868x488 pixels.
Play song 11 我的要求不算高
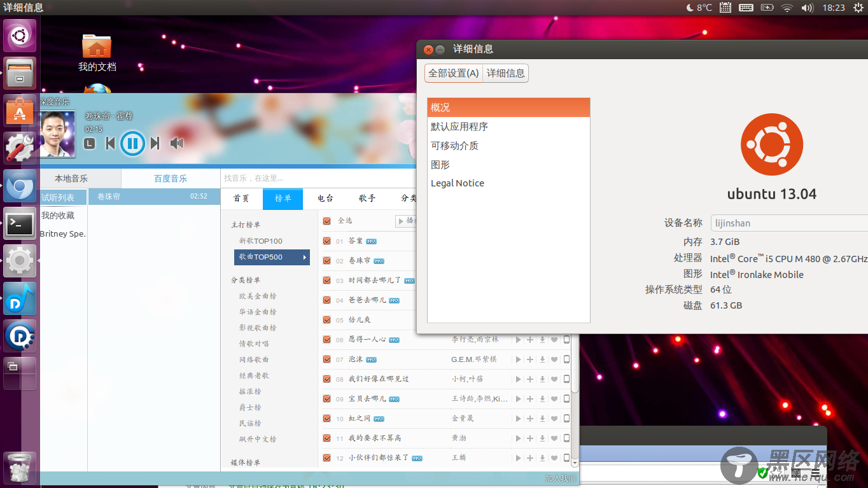(x=518, y=438)
